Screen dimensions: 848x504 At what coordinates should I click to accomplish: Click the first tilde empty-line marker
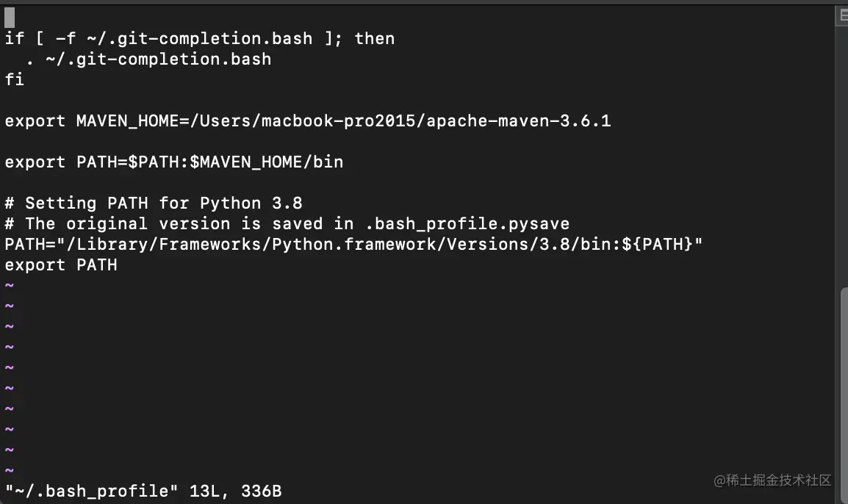[x=9, y=285]
